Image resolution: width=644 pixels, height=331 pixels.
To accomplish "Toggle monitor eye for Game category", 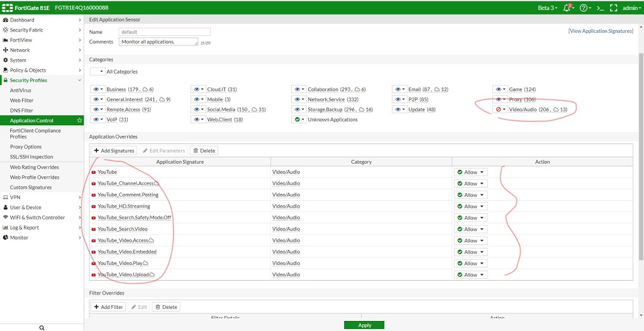I will 500,89.
